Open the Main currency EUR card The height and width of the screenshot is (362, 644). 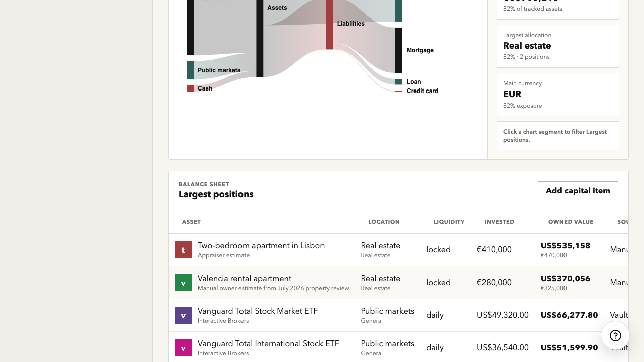(558, 95)
